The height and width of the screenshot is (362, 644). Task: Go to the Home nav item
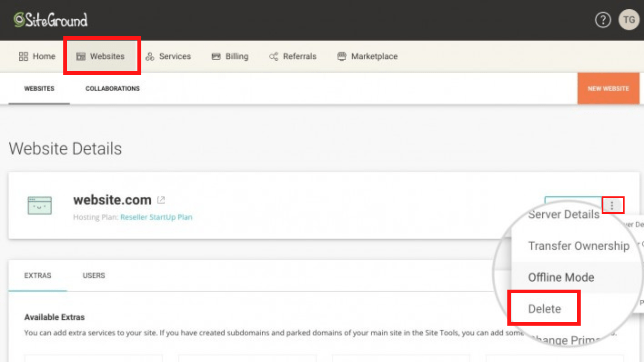pos(37,56)
